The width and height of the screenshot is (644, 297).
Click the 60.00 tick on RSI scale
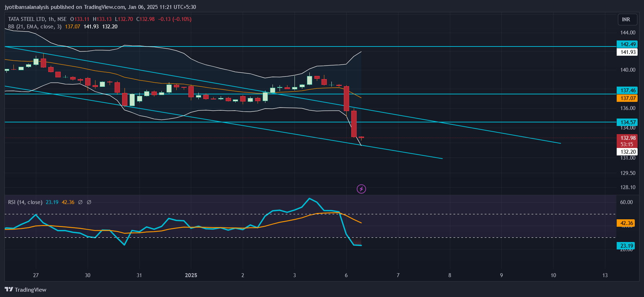(626, 202)
